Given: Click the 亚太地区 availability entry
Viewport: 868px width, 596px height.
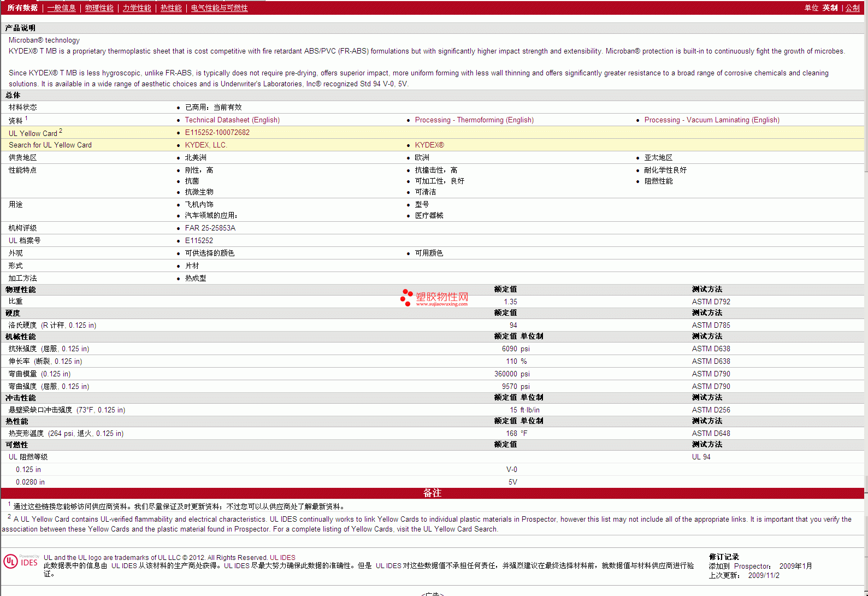Looking at the screenshot, I should (658, 157).
